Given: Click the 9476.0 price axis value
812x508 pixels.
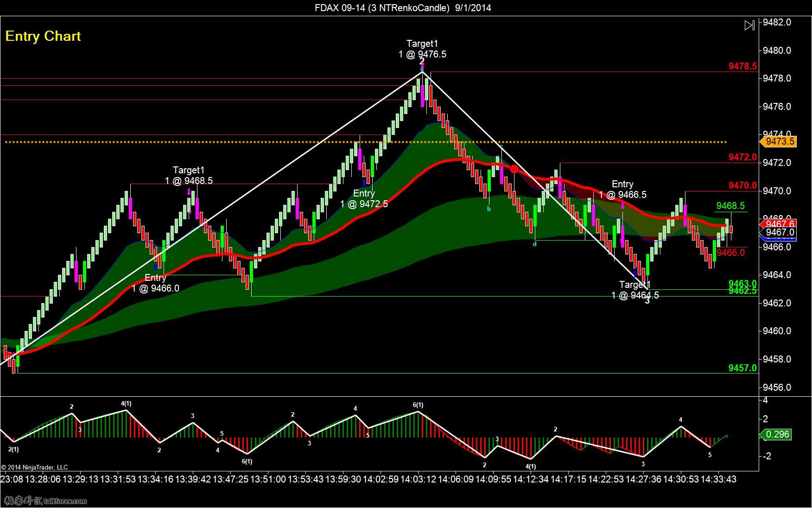Looking at the screenshot, I should [777, 106].
